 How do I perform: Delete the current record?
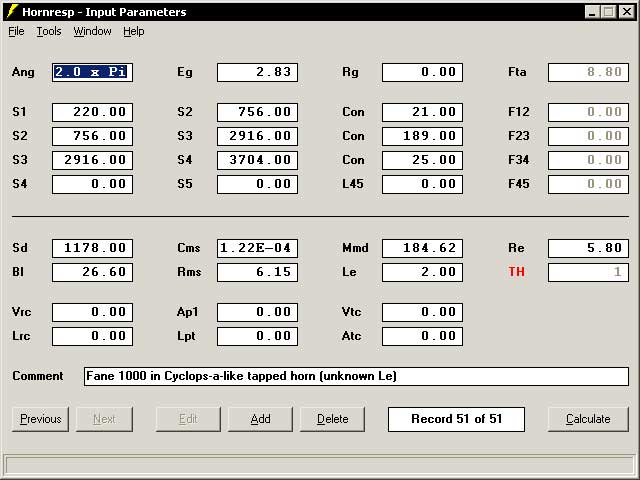tap(333, 419)
